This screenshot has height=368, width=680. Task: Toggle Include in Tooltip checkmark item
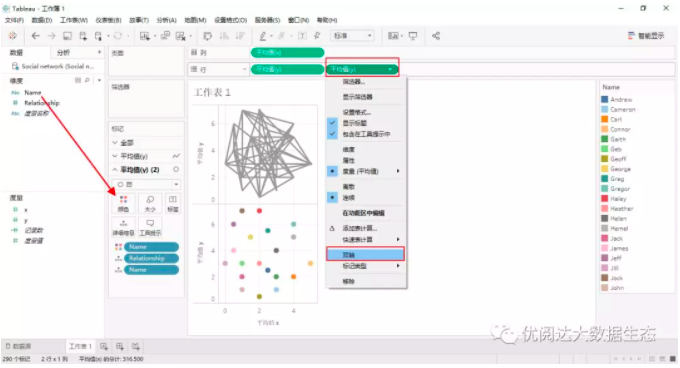[x=366, y=134]
